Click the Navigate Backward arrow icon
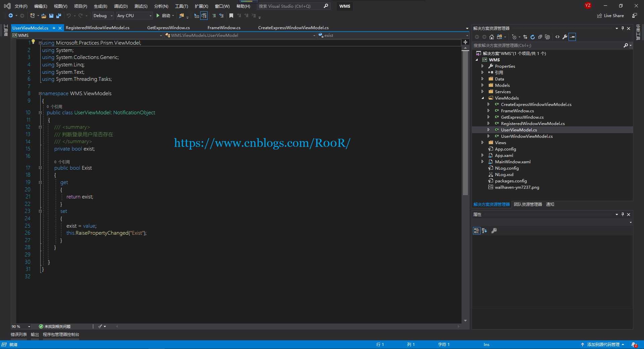 pyautogui.click(x=11, y=16)
